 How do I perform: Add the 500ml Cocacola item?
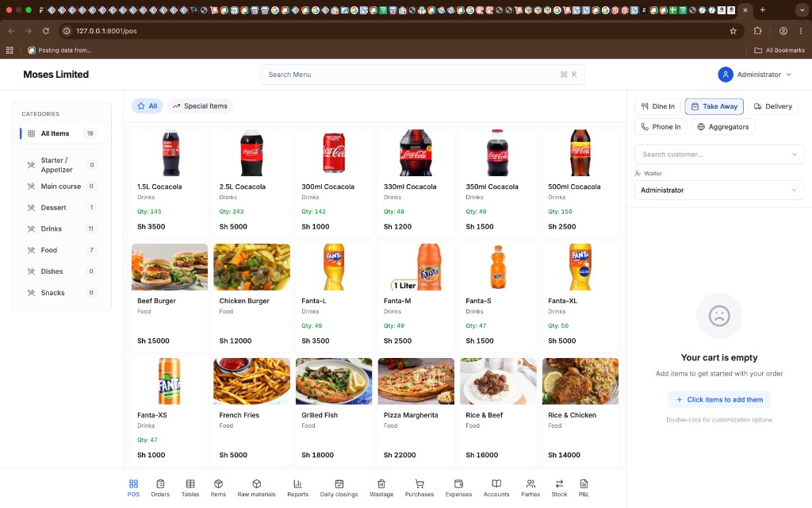point(580,183)
